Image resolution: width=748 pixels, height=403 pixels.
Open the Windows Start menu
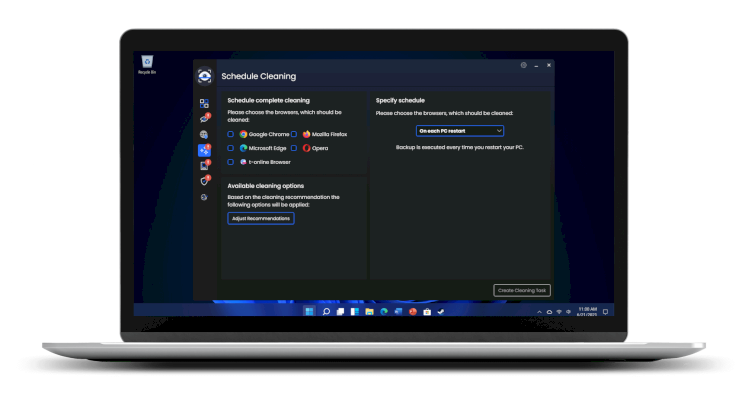309,311
